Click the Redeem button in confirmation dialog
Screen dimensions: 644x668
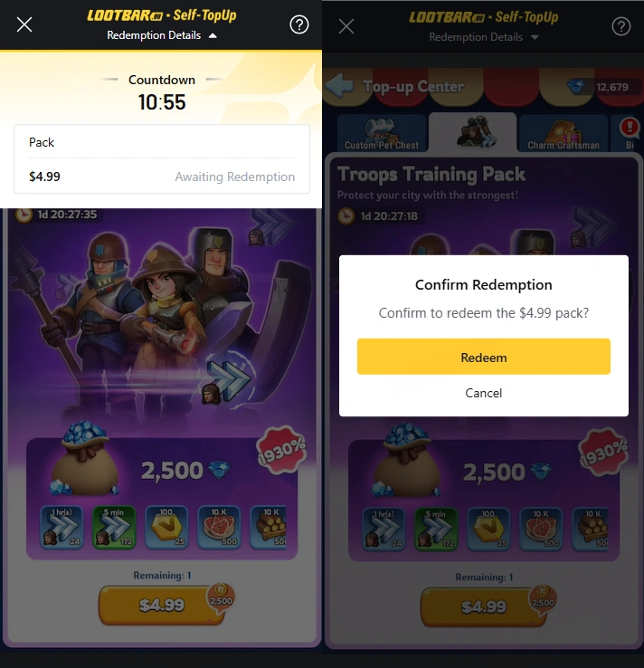(484, 357)
